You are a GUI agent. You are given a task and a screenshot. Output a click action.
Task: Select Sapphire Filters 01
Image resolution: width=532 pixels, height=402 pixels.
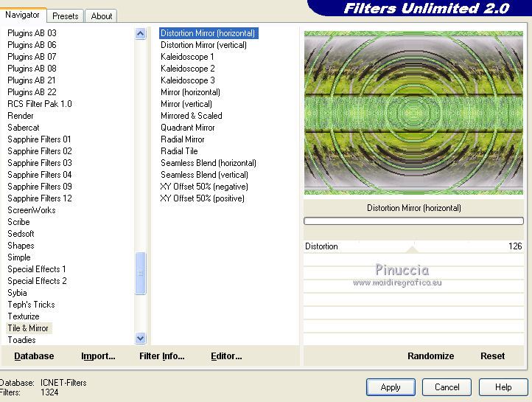click(x=39, y=139)
